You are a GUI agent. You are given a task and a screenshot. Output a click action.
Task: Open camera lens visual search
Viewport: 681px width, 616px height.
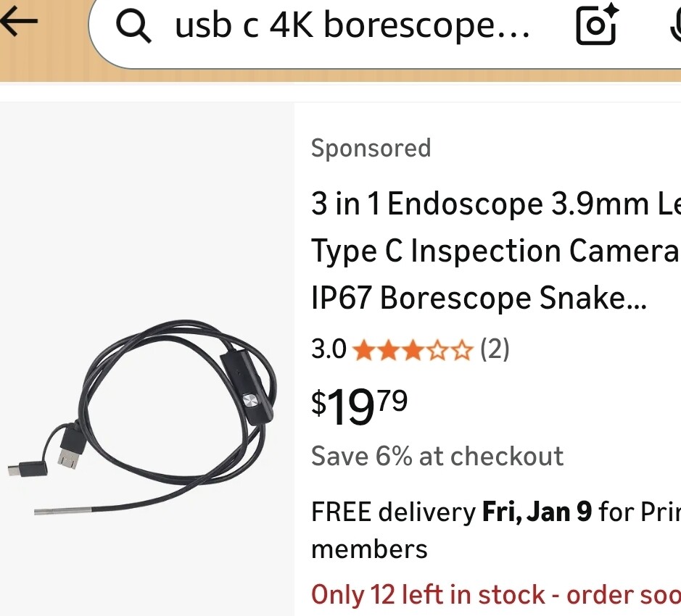click(596, 25)
